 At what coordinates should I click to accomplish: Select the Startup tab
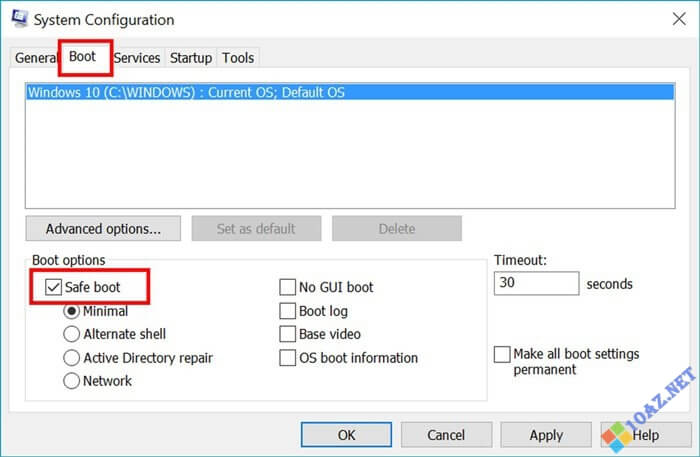(191, 58)
